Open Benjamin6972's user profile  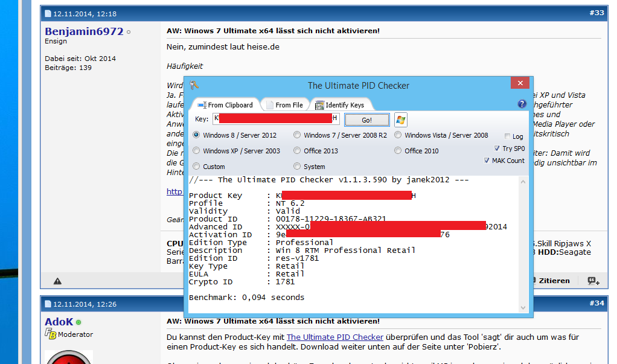click(84, 31)
